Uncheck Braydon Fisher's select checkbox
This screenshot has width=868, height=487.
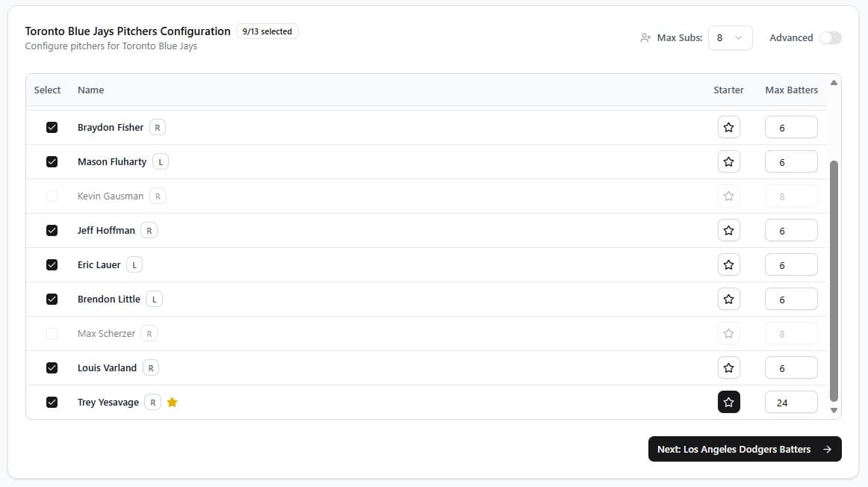52,128
